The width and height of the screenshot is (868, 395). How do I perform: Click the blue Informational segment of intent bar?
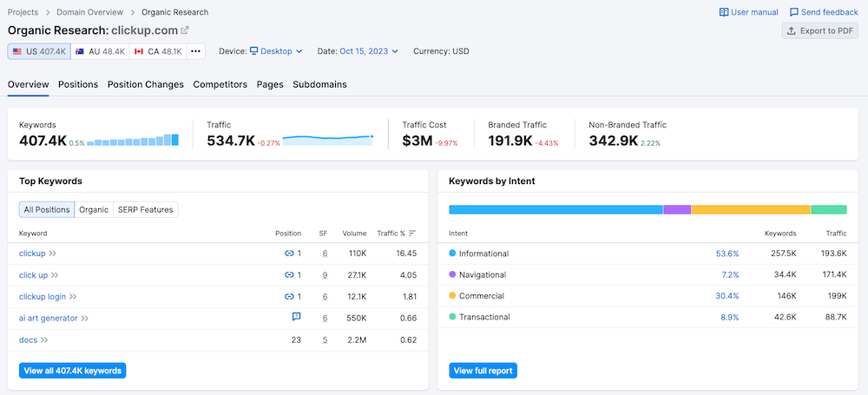tap(556, 209)
